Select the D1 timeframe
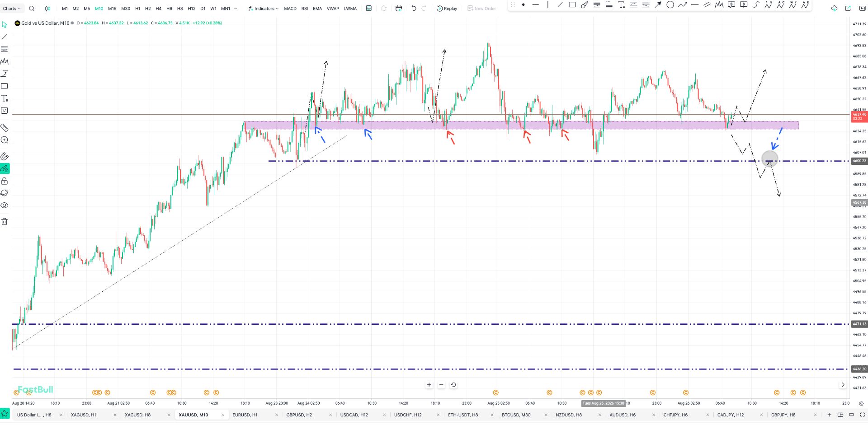 click(x=203, y=9)
